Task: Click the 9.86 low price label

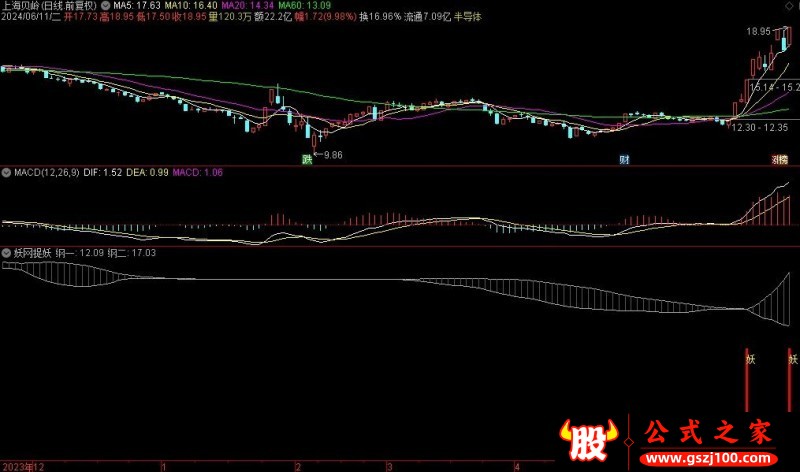Action: point(333,155)
